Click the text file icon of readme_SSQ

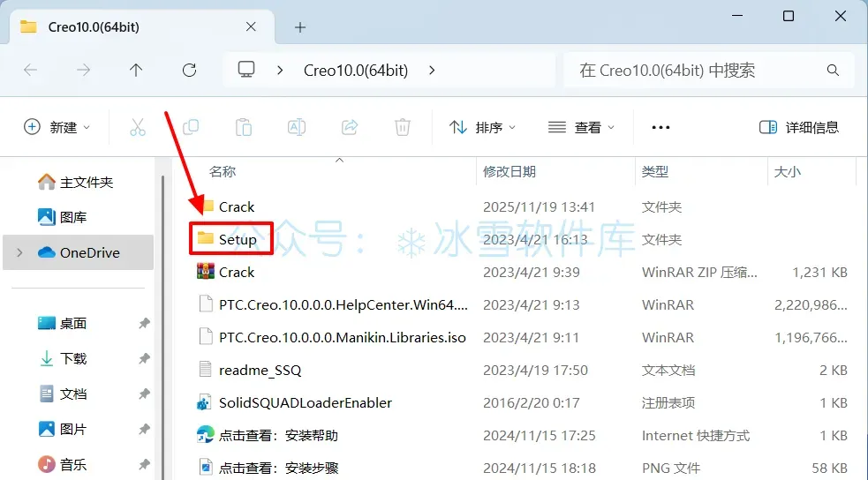(x=206, y=370)
